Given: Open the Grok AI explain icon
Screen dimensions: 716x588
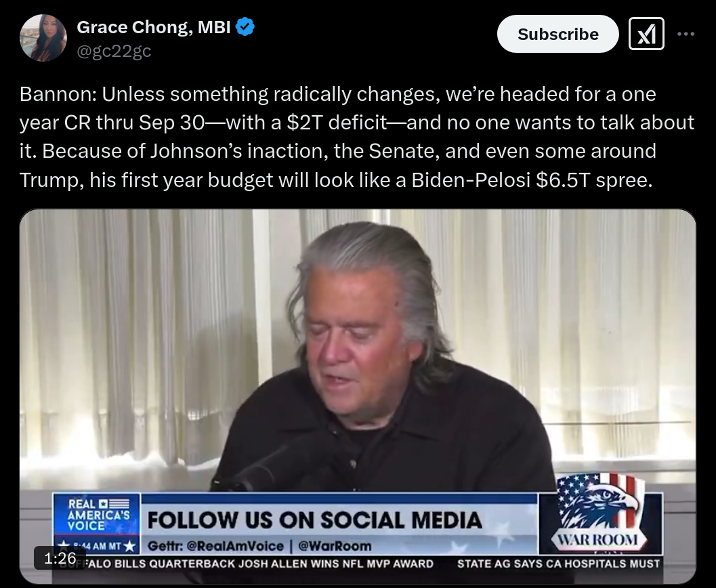Looking at the screenshot, I should [646, 34].
